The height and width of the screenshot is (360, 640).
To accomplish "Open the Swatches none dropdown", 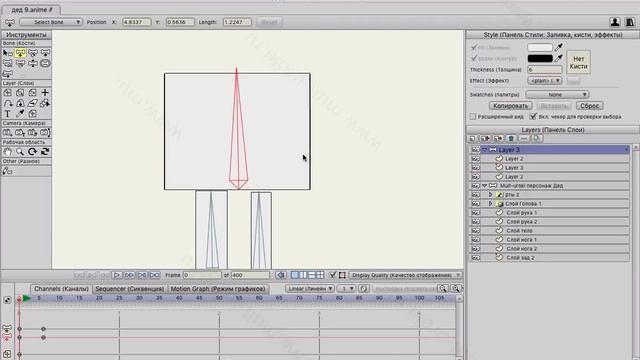I will (557, 95).
